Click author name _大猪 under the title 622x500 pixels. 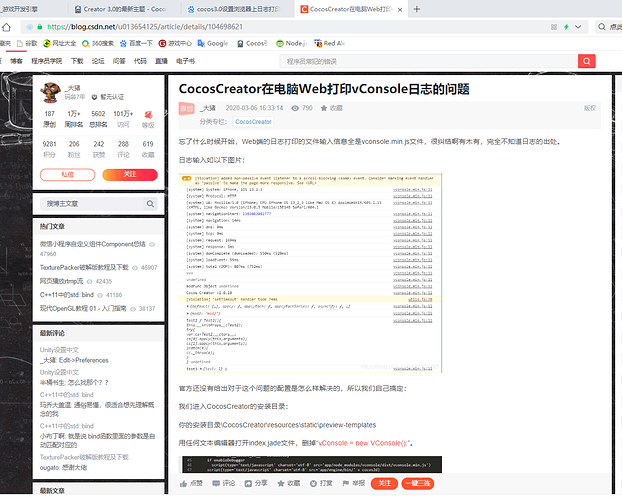207,108
